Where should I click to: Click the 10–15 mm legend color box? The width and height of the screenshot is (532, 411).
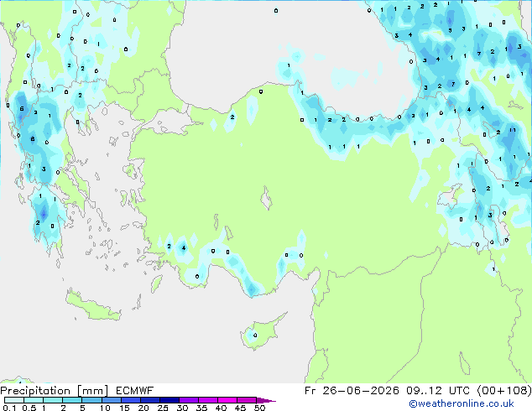coord(112,400)
